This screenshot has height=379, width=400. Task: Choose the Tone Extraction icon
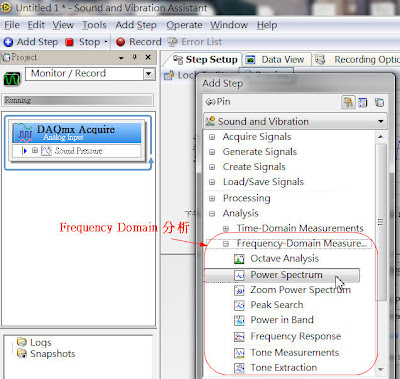(x=239, y=368)
